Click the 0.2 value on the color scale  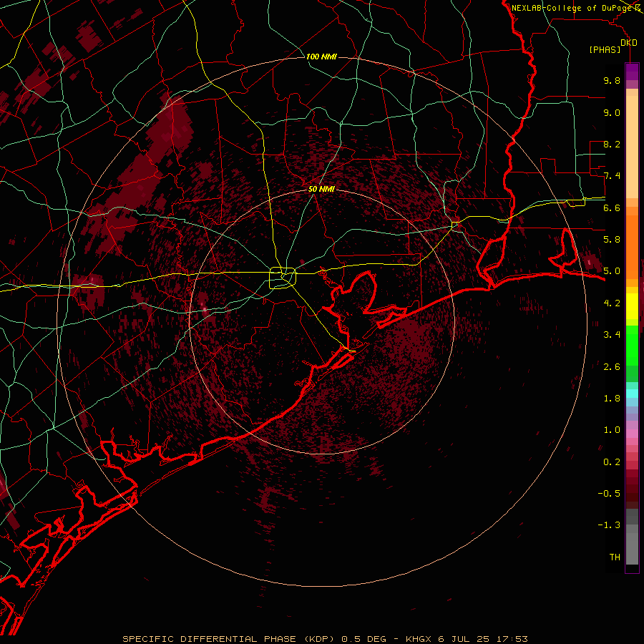pyautogui.click(x=612, y=462)
